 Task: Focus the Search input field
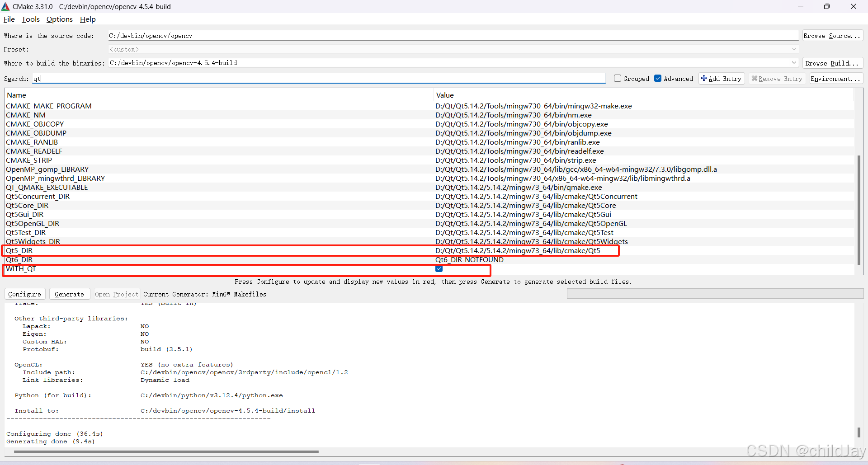coord(319,79)
